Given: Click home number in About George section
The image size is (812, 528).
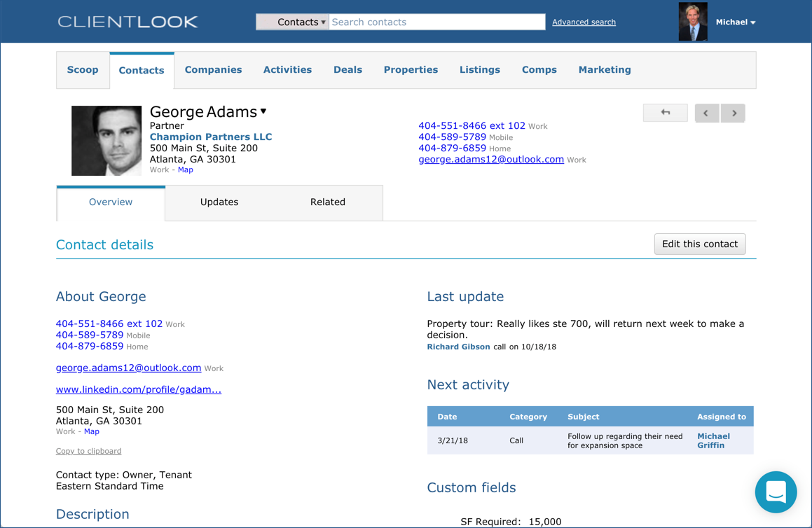Looking at the screenshot, I should (x=90, y=346).
